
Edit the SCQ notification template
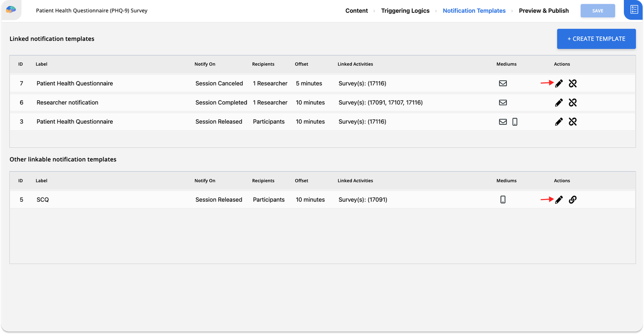coord(559,199)
